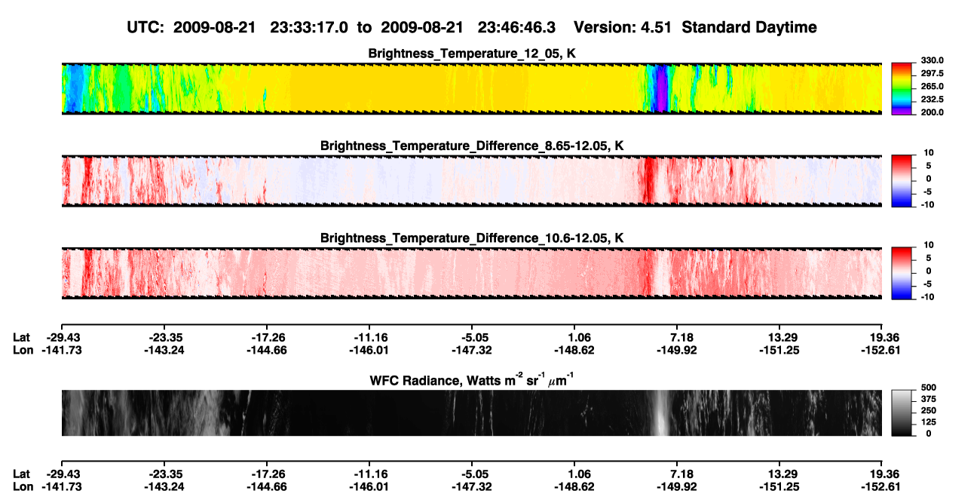
Task: Click longitude '-151.25' on axis above WFC title
Action: click(780, 350)
